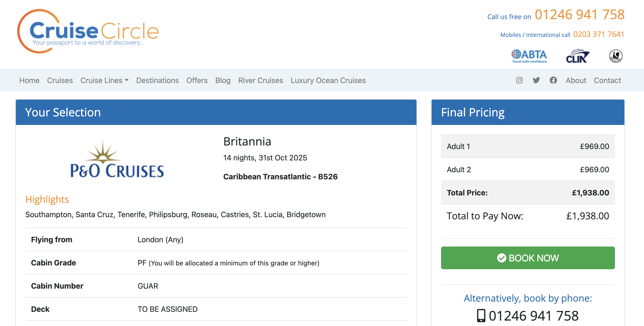Click the Cruise Circle logo
This screenshot has height=326, width=644.
point(88,31)
